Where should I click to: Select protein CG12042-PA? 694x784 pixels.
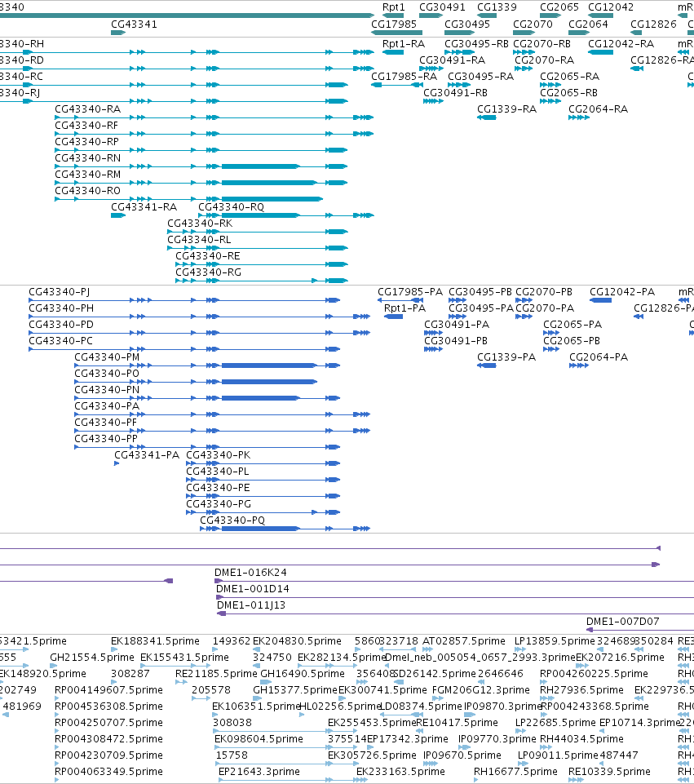622,292
